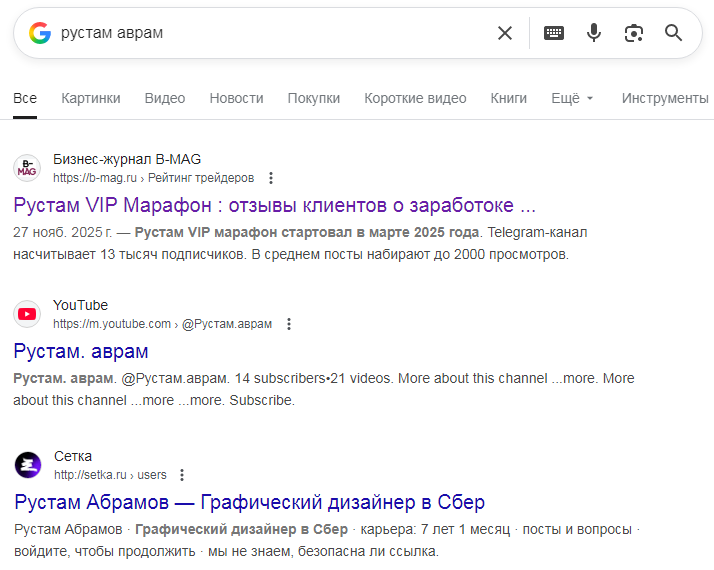Switch to the Видео tab
Image resolution: width=714 pixels, height=570 pixels.
165,98
